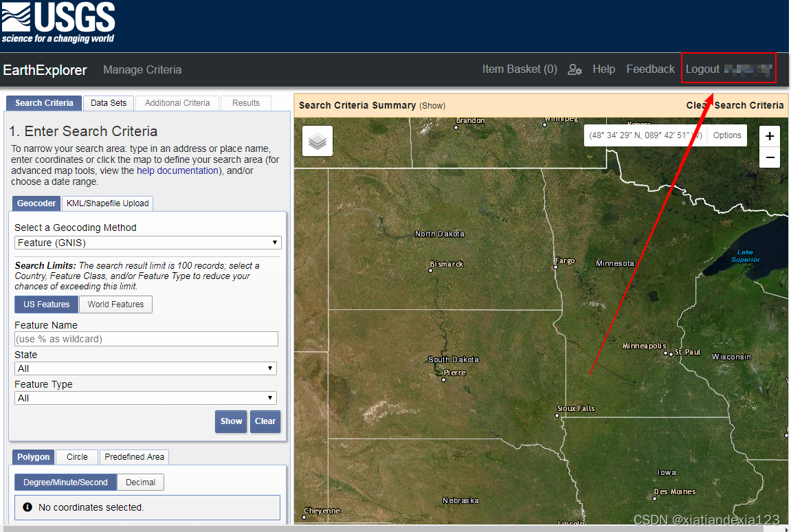This screenshot has width=791, height=532.
Task: Open user profile settings icon
Action: (x=575, y=69)
